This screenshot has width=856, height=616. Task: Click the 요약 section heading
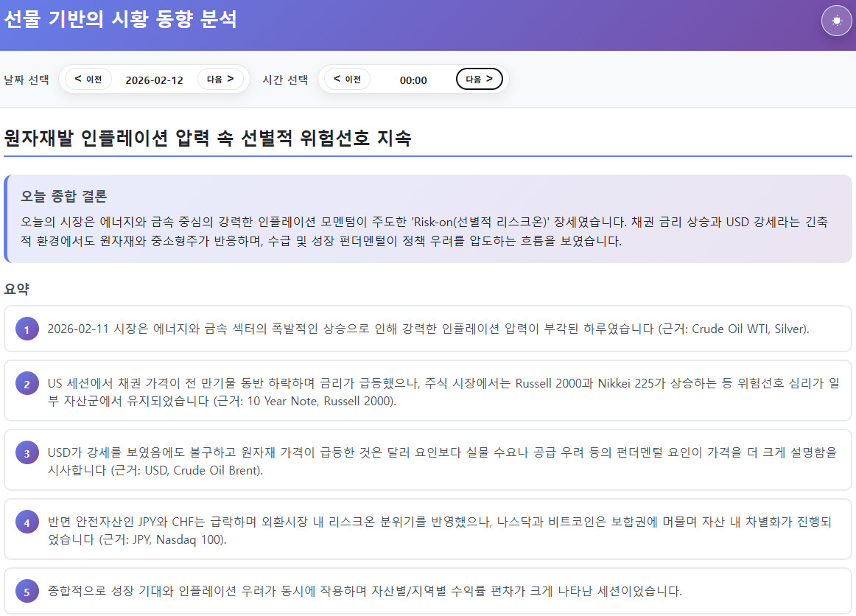pyautogui.click(x=16, y=289)
